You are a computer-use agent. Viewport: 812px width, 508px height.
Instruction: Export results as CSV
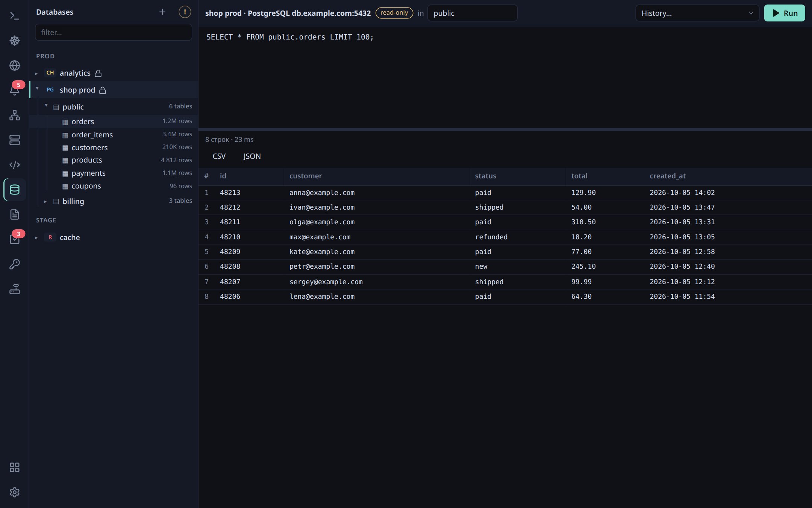point(219,156)
